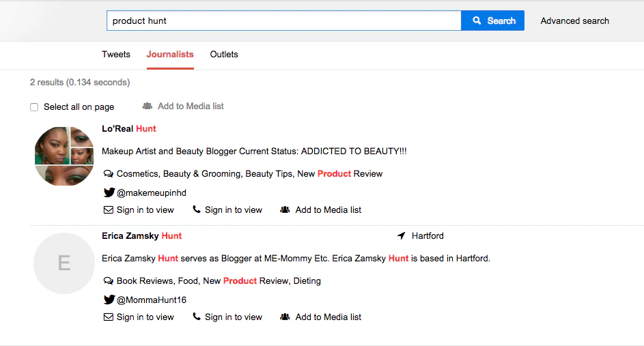Select the Journalists tab
The width and height of the screenshot is (644, 346).
[x=170, y=54]
